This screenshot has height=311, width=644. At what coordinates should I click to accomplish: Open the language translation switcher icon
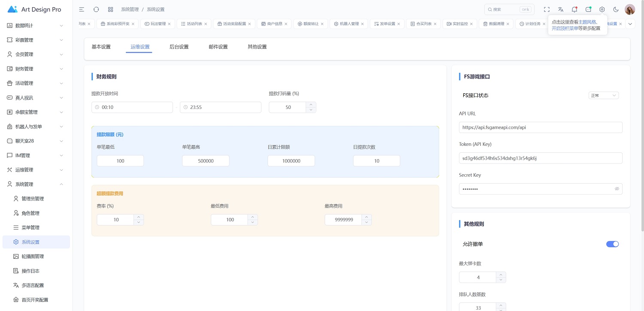coord(560,9)
